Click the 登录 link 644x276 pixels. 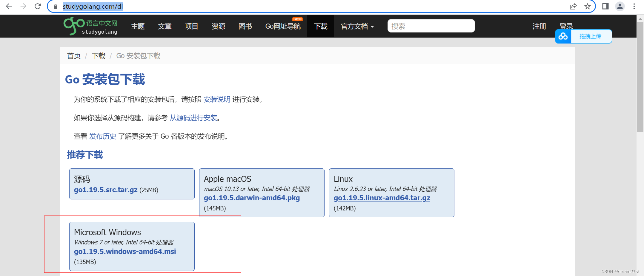pyautogui.click(x=566, y=26)
